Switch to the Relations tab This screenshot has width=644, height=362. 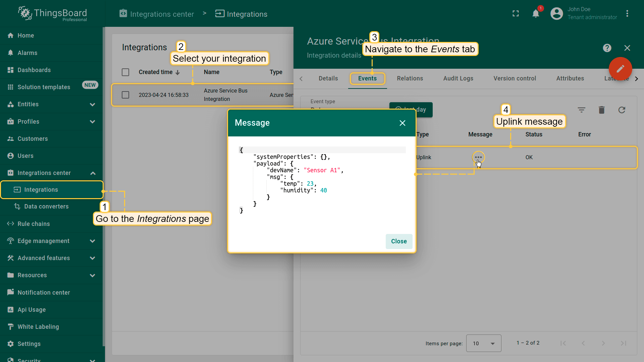410,78
